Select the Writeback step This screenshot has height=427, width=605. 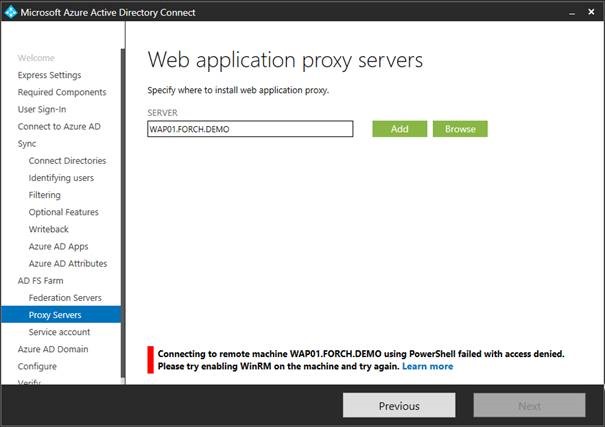(48, 229)
